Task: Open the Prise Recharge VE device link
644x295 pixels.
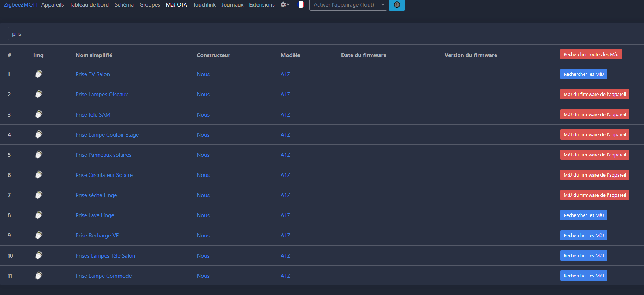Action: [x=97, y=235]
